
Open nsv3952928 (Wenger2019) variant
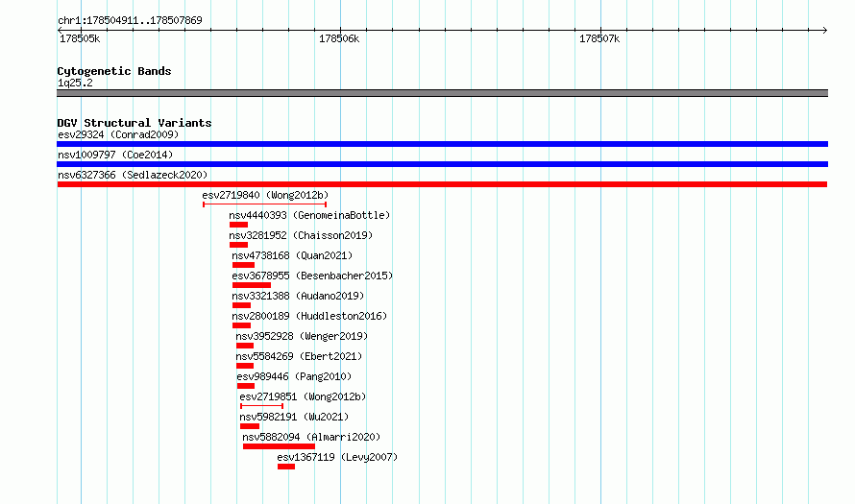click(302, 336)
